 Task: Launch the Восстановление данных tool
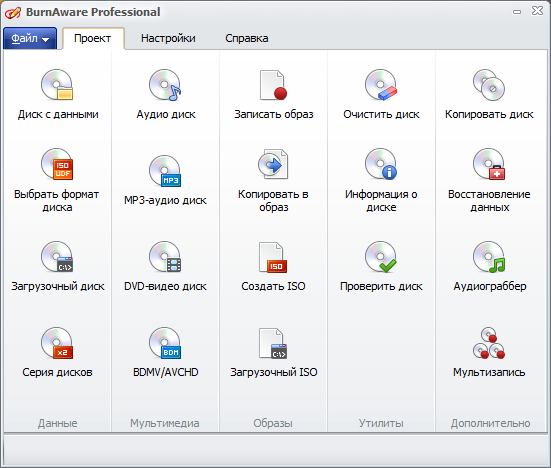point(488,164)
